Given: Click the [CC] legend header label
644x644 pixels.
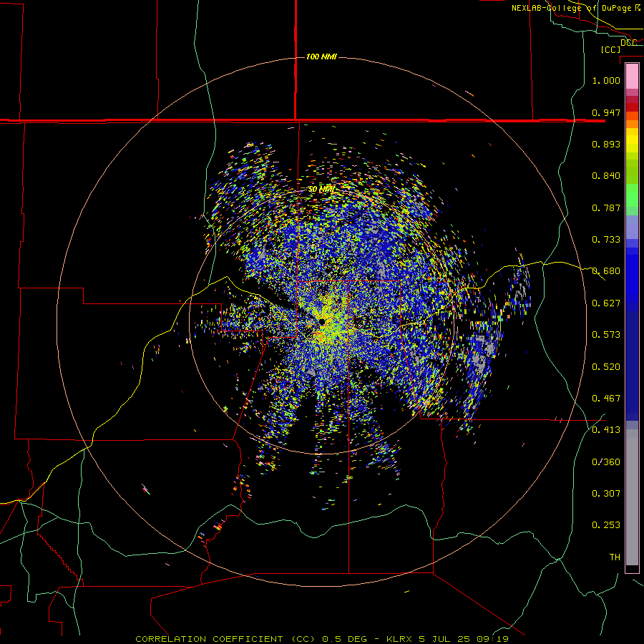Looking at the screenshot, I should point(610,49).
